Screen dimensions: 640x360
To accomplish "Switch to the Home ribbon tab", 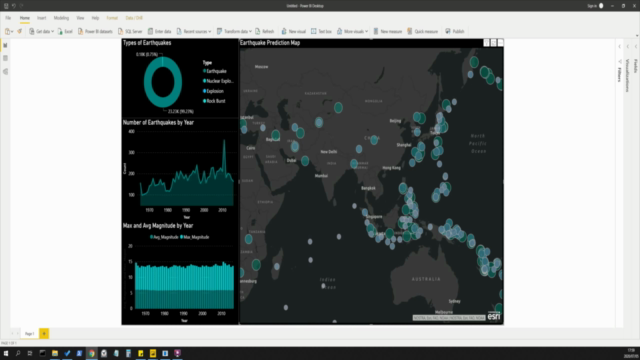I will coord(24,18).
